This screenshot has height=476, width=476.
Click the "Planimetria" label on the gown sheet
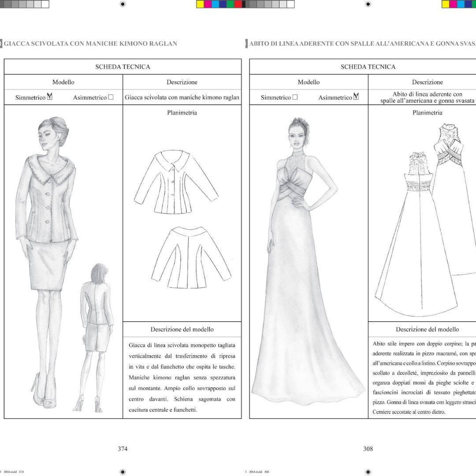427,113
